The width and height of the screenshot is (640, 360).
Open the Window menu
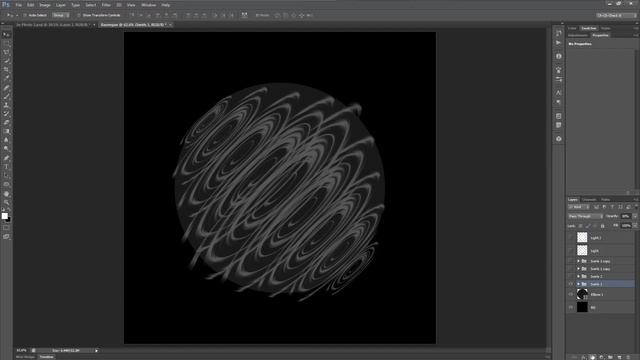tap(149, 5)
